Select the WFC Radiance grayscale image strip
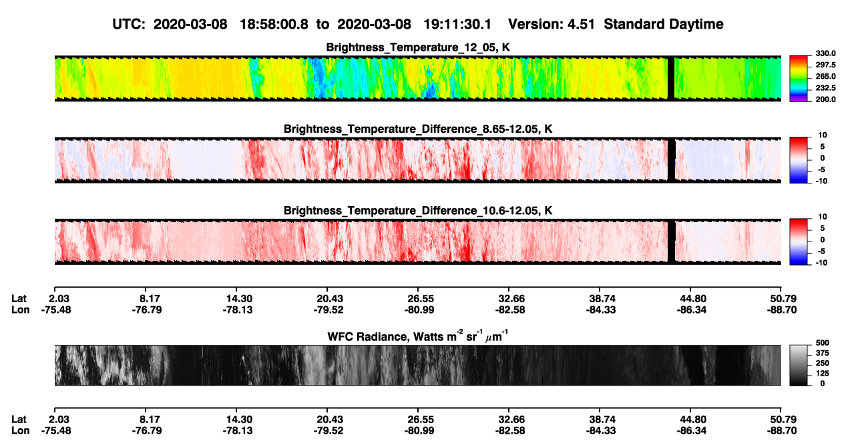 [x=417, y=365]
